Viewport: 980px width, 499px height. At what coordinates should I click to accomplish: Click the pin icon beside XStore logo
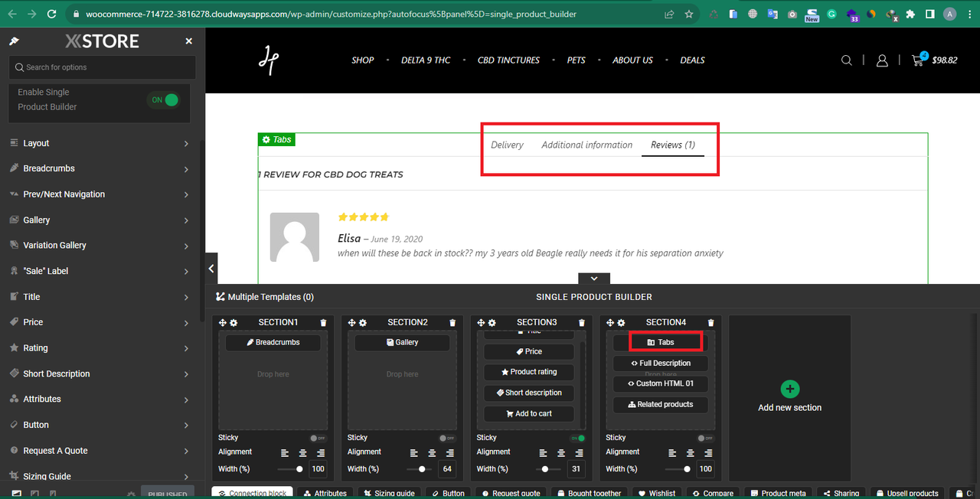pyautogui.click(x=15, y=41)
